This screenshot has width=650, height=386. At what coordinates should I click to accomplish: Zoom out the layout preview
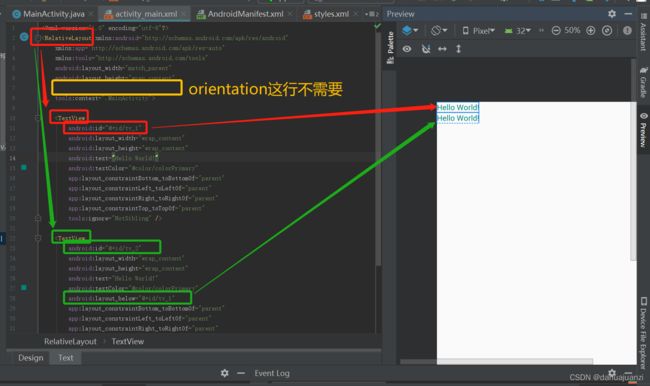[x=556, y=31]
